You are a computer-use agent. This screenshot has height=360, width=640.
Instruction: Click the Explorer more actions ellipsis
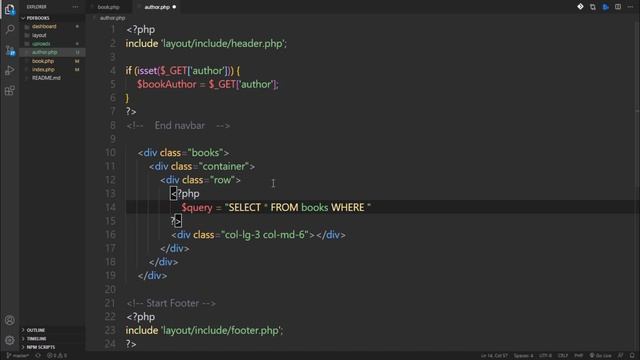coord(76,7)
